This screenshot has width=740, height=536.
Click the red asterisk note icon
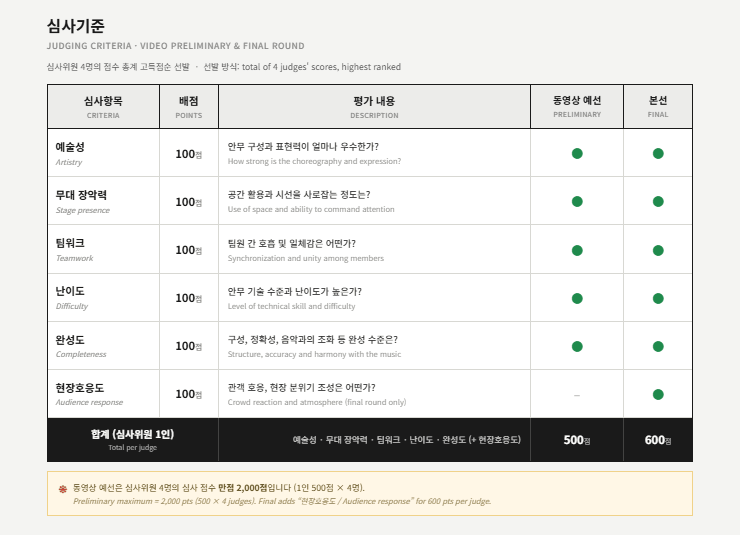63,489
